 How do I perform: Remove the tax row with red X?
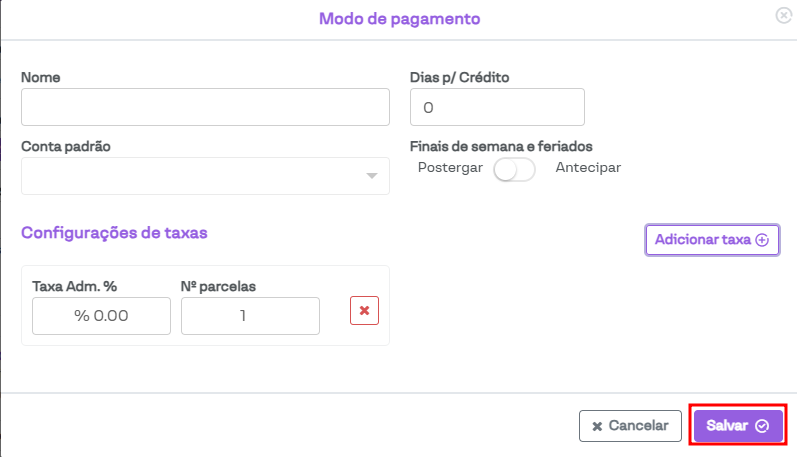click(x=364, y=311)
